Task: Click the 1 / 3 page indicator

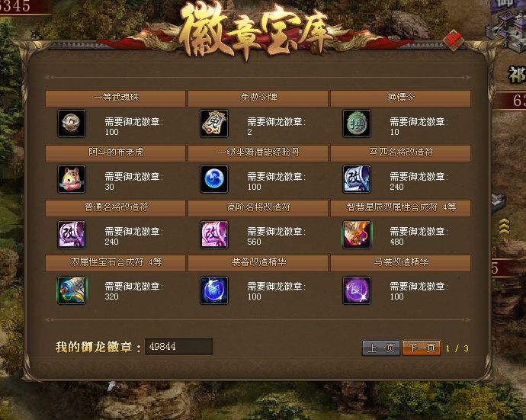Action: 457,348
